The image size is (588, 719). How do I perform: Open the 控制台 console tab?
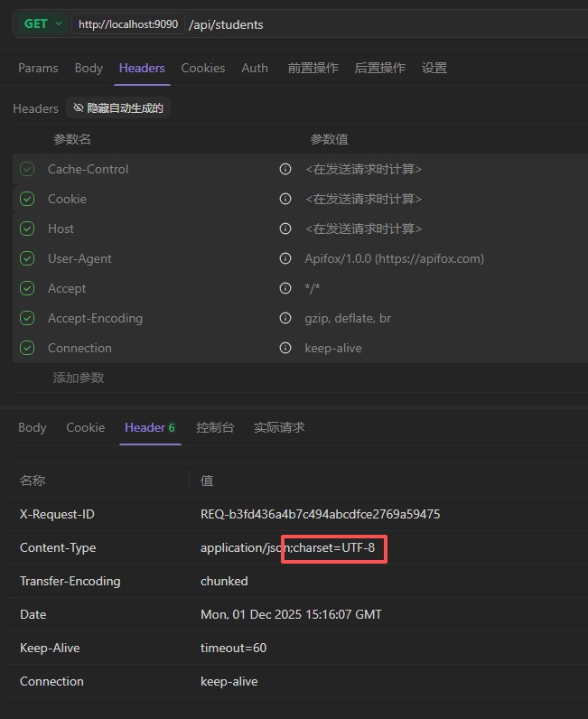215,427
